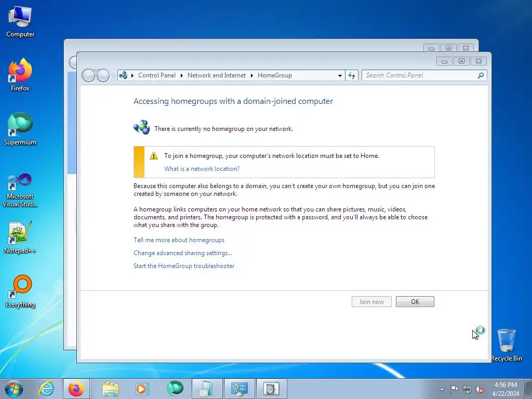Open the Supermium desktop shortcut
This screenshot has height=399, width=532.
point(20,129)
